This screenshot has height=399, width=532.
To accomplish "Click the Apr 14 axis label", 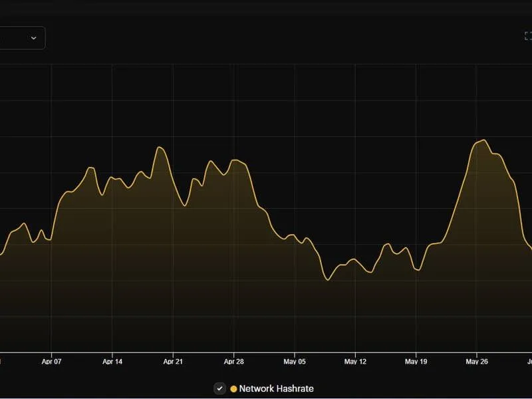I will pos(112,362).
